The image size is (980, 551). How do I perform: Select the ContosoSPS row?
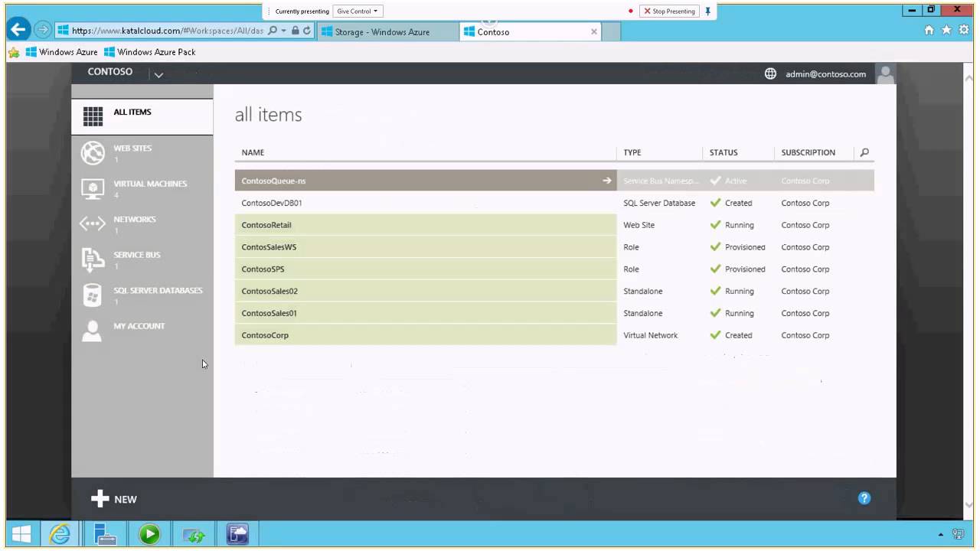coord(554,269)
